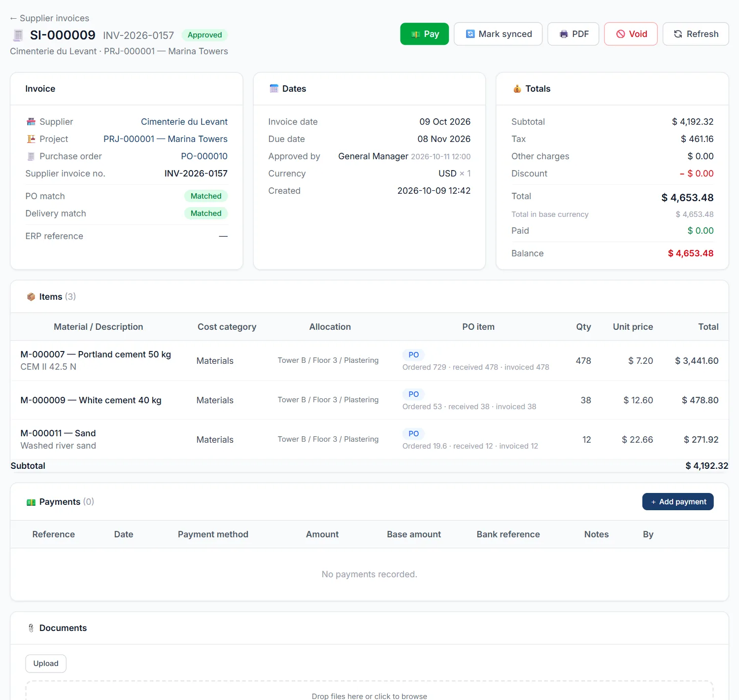Screen dimensions: 739x700
Task: Click the due date 08 Nov 2026
Action: pos(444,139)
